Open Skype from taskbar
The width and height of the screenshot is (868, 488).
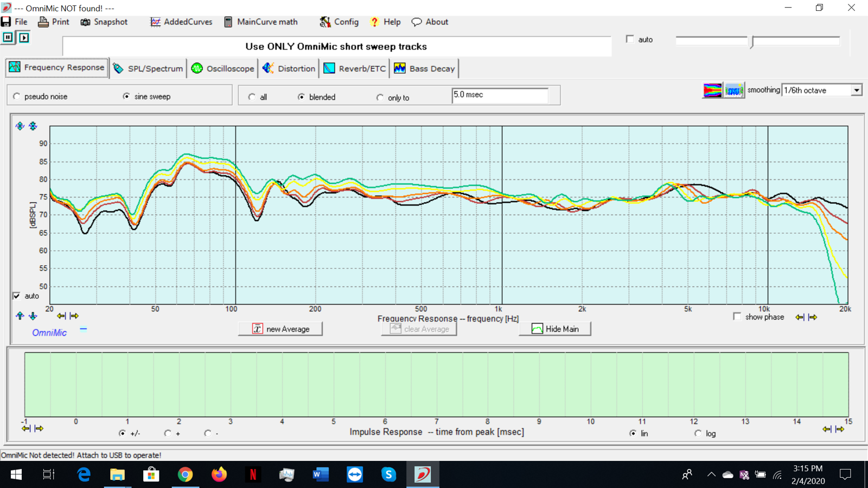pyautogui.click(x=388, y=474)
